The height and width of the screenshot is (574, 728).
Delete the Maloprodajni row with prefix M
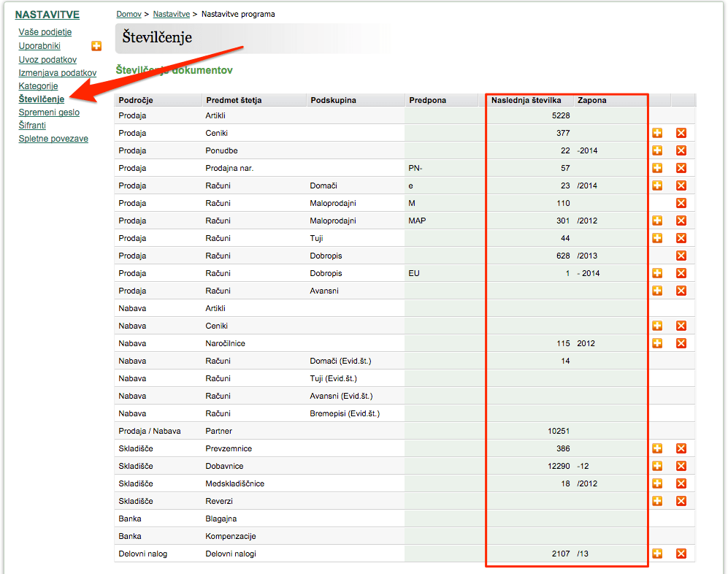point(681,203)
